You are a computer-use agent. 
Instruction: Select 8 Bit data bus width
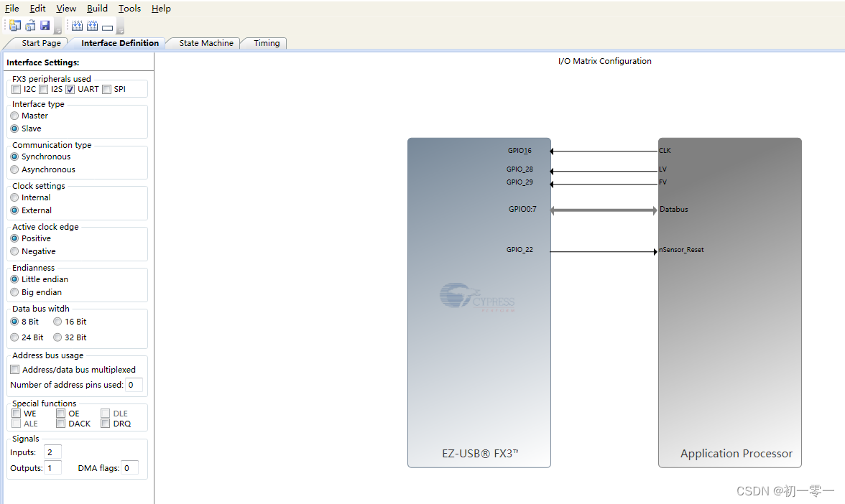[x=14, y=322]
